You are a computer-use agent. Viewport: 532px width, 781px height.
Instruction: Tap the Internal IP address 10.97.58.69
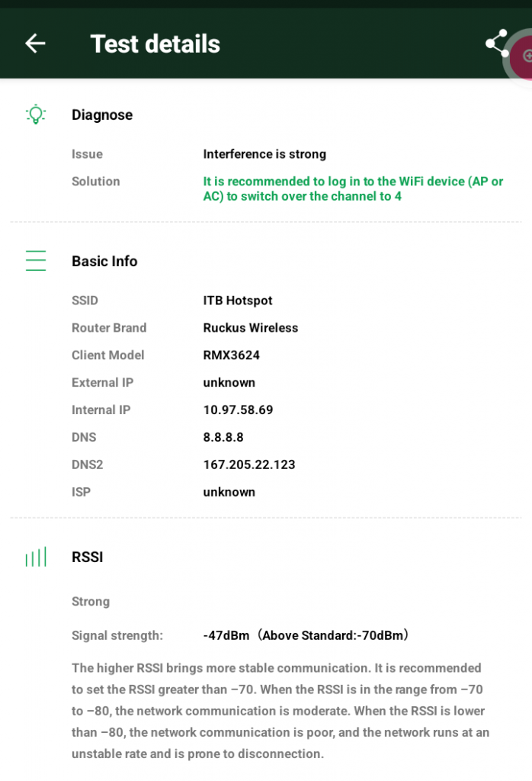(x=238, y=410)
